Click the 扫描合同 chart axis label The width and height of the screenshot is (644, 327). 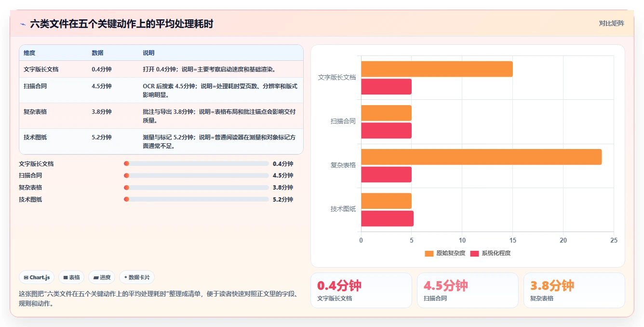pyautogui.click(x=343, y=121)
